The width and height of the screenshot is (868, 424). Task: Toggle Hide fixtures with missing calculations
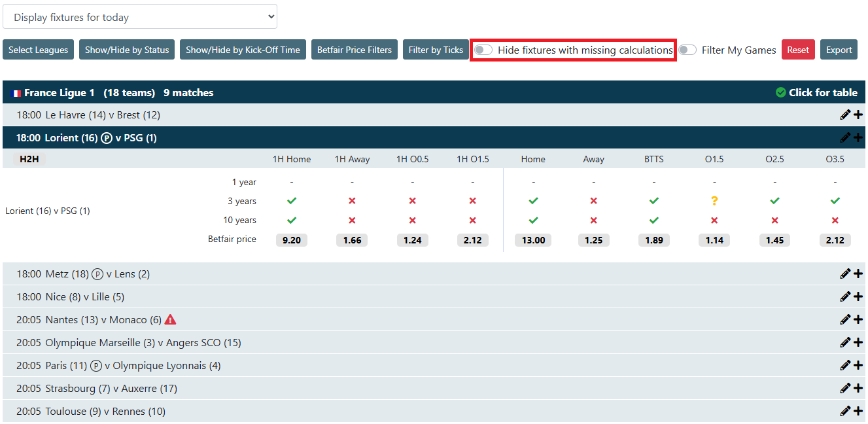[x=484, y=50]
